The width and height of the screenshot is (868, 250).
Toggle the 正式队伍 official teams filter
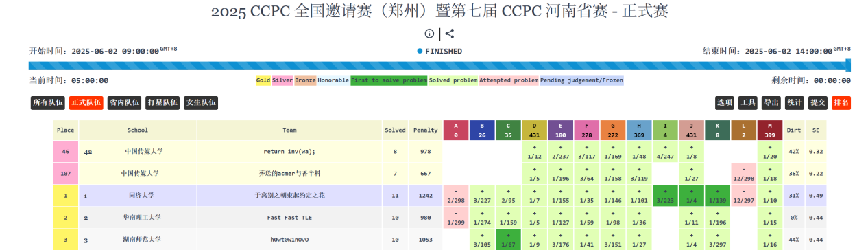pos(86,103)
